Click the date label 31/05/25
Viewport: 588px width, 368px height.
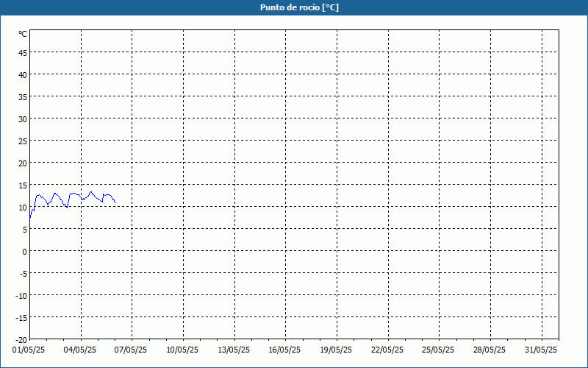[x=541, y=350]
